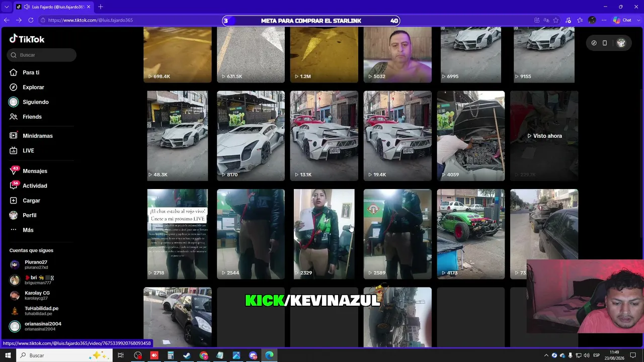This screenshot has height=362, width=644.
Task: Open Steam from the taskbar
Action: 187,355
